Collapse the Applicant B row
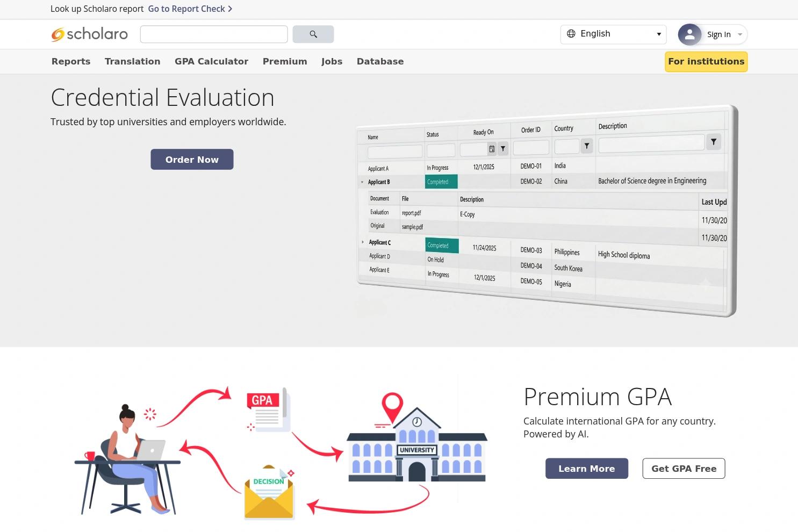Viewport: 798px width, 532px height. (362, 182)
